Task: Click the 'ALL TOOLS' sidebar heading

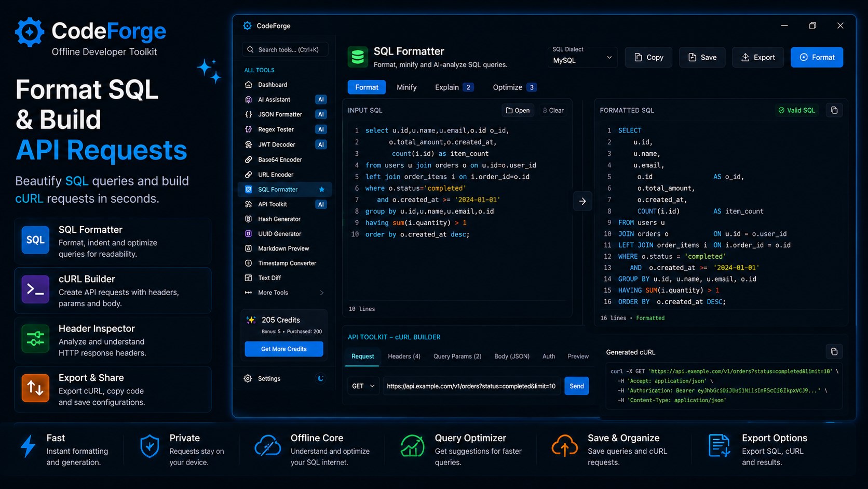Action: pos(259,70)
